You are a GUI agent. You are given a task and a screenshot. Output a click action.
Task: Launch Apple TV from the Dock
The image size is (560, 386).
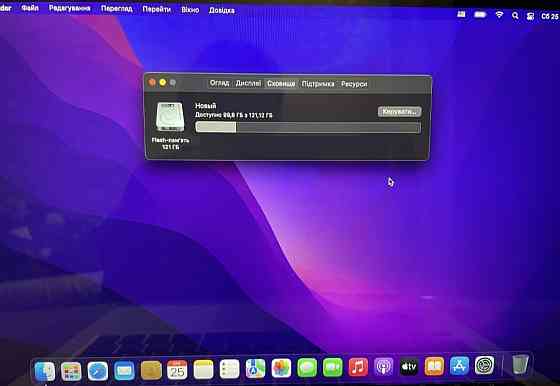pos(409,366)
